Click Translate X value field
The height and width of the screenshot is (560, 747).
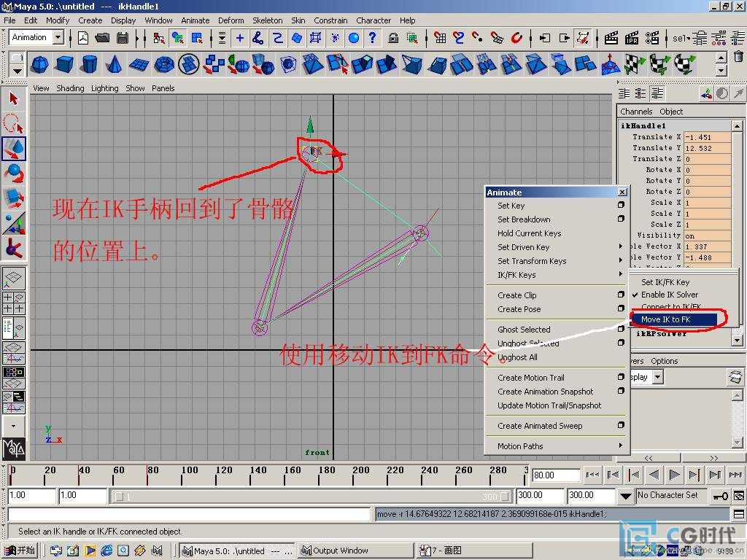pyautogui.click(x=707, y=137)
